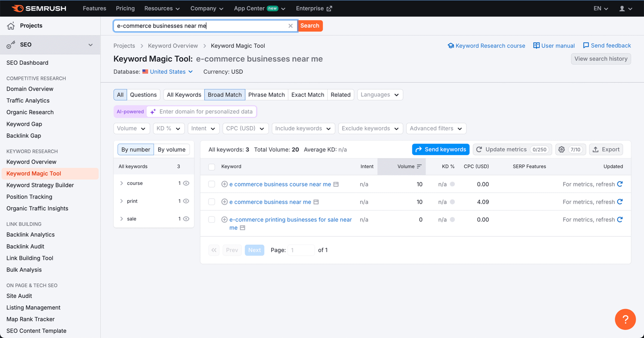Click the United States flag icon
The image size is (644, 338).
(145, 72)
